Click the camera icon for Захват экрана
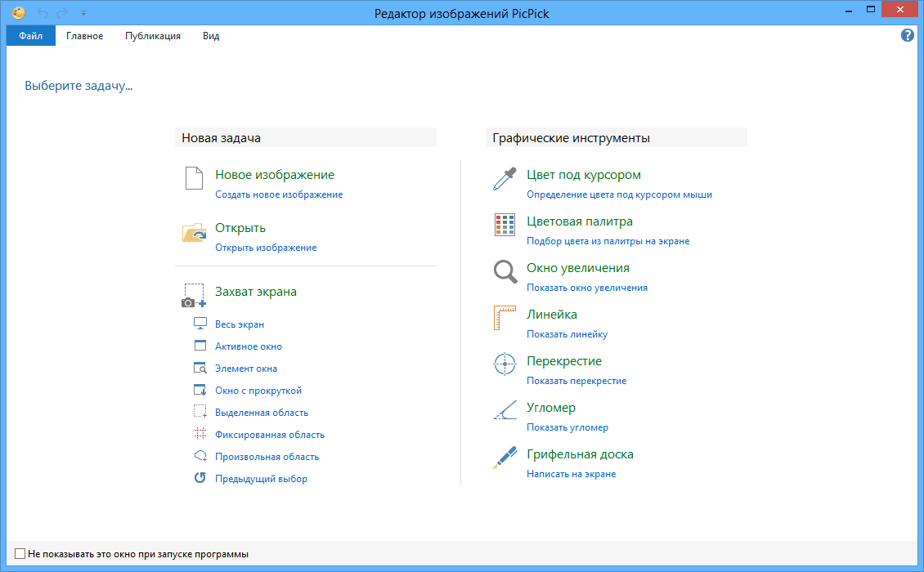Viewport: 924px width, 572px height. tap(194, 296)
